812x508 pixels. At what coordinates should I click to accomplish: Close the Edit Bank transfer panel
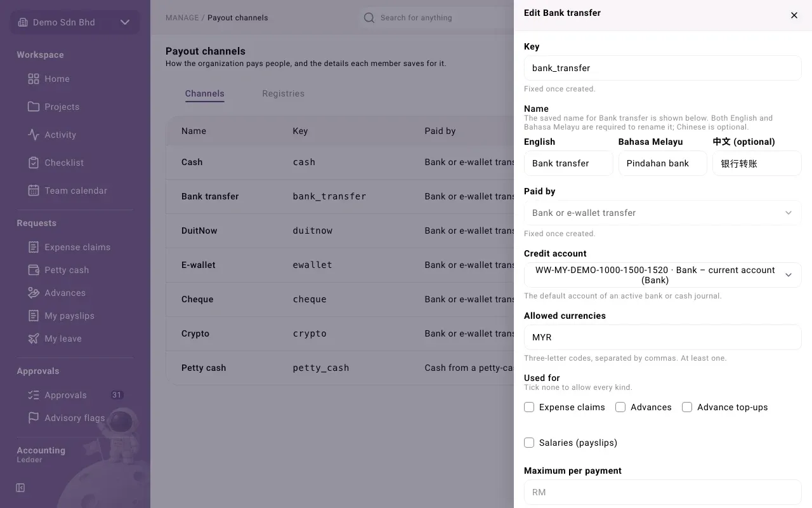click(794, 15)
